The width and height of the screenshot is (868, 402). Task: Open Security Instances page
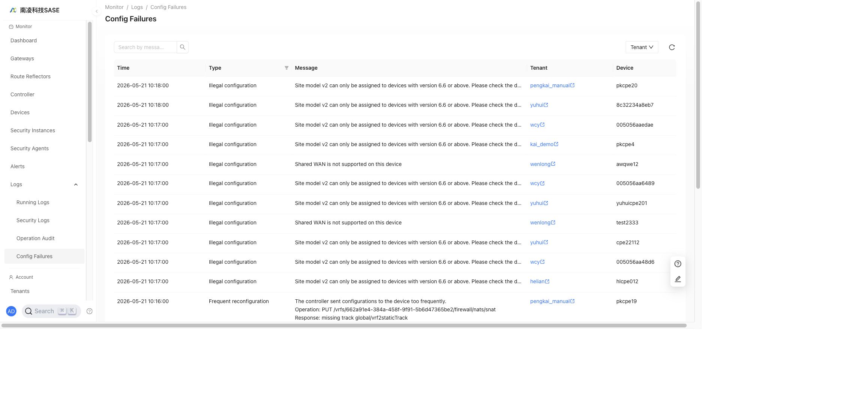pyautogui.click(x=33, y=130)
